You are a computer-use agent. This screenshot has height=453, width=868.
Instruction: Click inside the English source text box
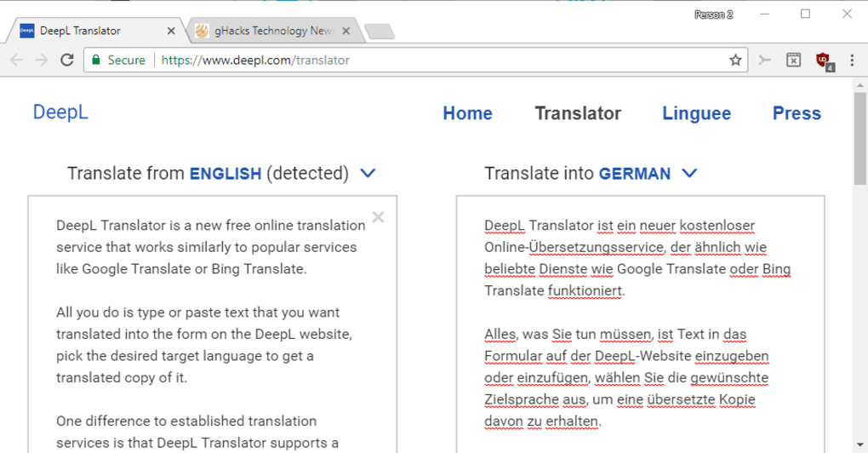pos(211,341)
